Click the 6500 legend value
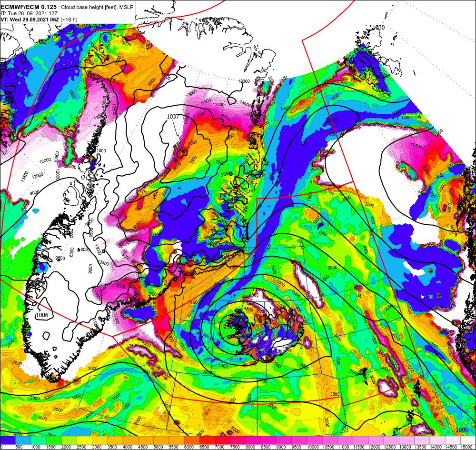 pos(204,447)
